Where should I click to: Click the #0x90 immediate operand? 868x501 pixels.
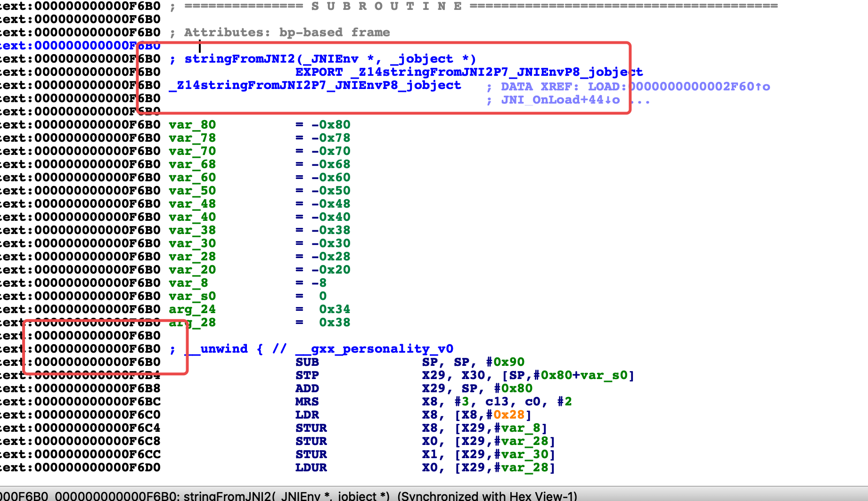[505, 362]
